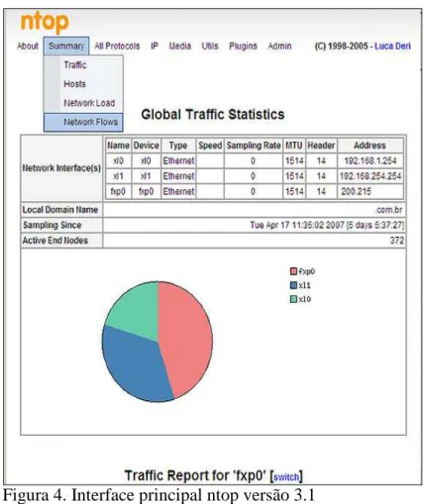
Task: Click the xl1 name cell
Action: [118, 176]
